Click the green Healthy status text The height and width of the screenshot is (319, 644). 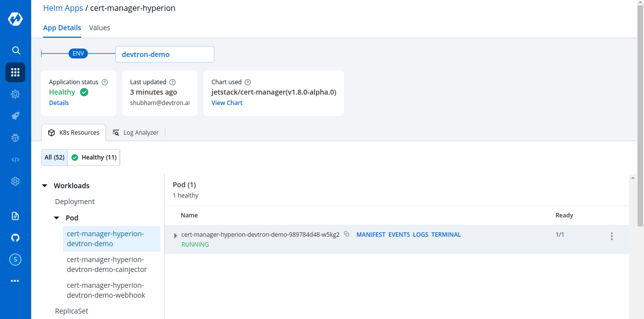[62, 92]
